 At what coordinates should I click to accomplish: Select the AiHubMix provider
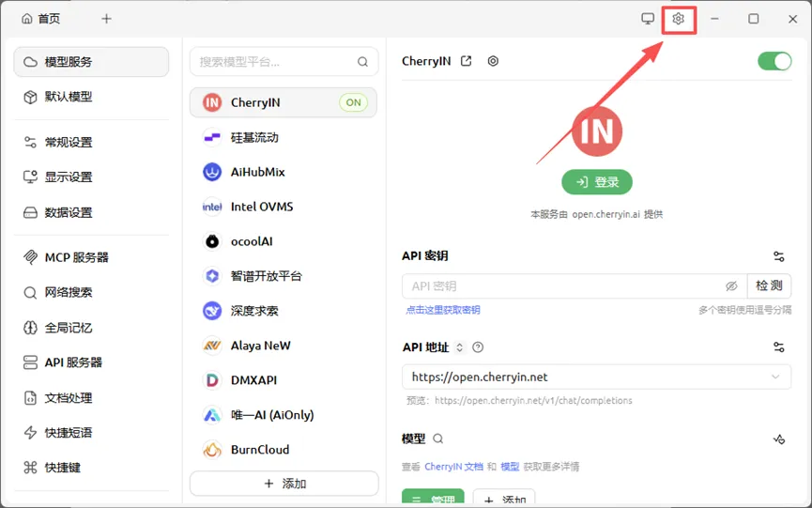click(x=283, y=172)
